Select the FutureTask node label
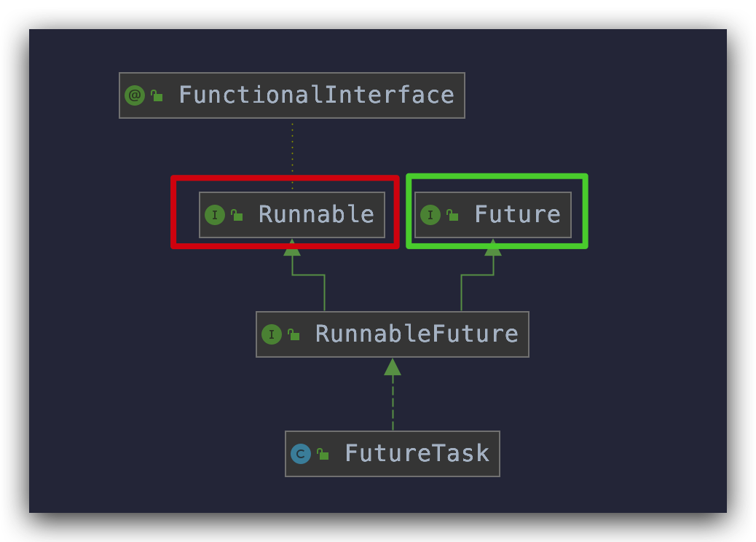Viewport: 756px width, 542px height. [x=417, y=454]
